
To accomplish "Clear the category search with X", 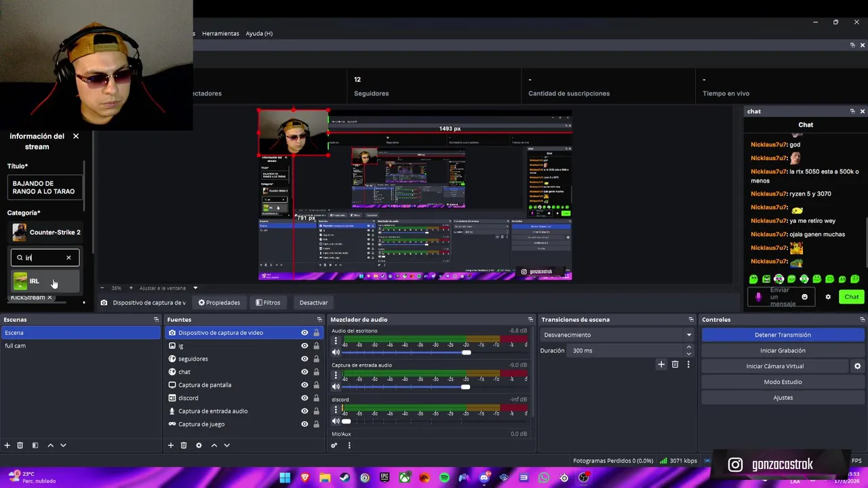I will (x=68, y=258).
